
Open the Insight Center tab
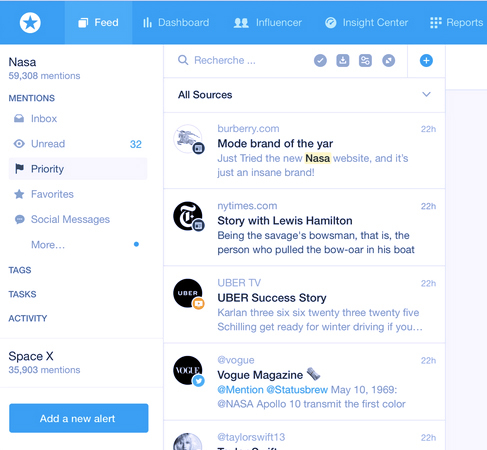pyautogui.click(x=366, y=23)
